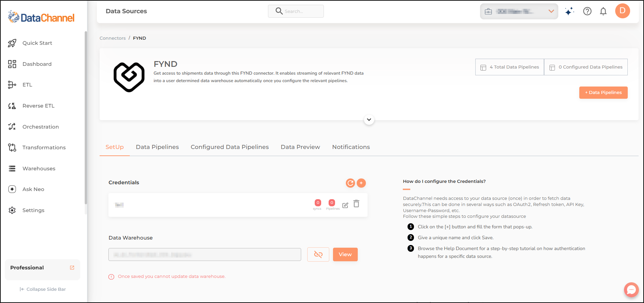This screenshot has width=644, height=303.
Task: Open the help question mark icon
Action: pyautogui.click(x=587, y=12)
